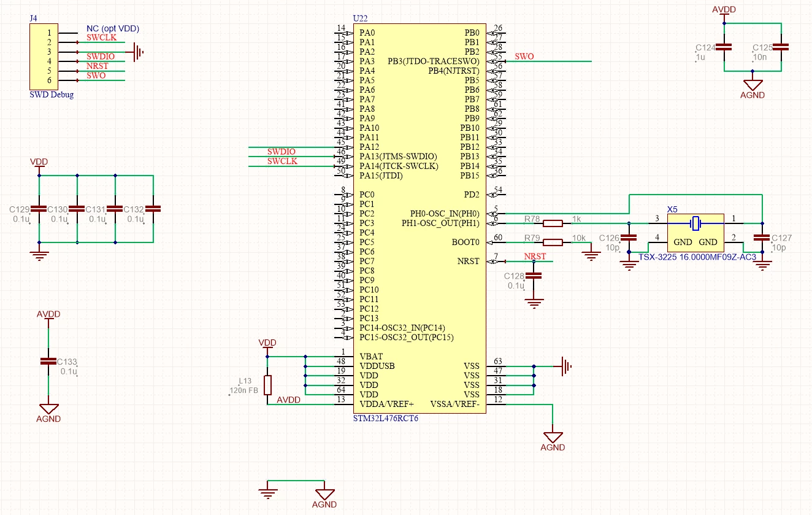Click the "PD2" pin name
Image resolution: width=812 pixels, height=515 pixels.
pos(472,195)
